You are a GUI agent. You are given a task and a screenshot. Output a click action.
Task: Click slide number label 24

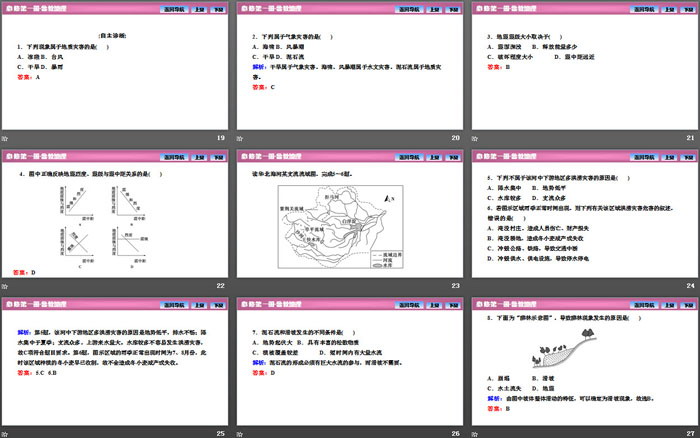pos(691,286)
